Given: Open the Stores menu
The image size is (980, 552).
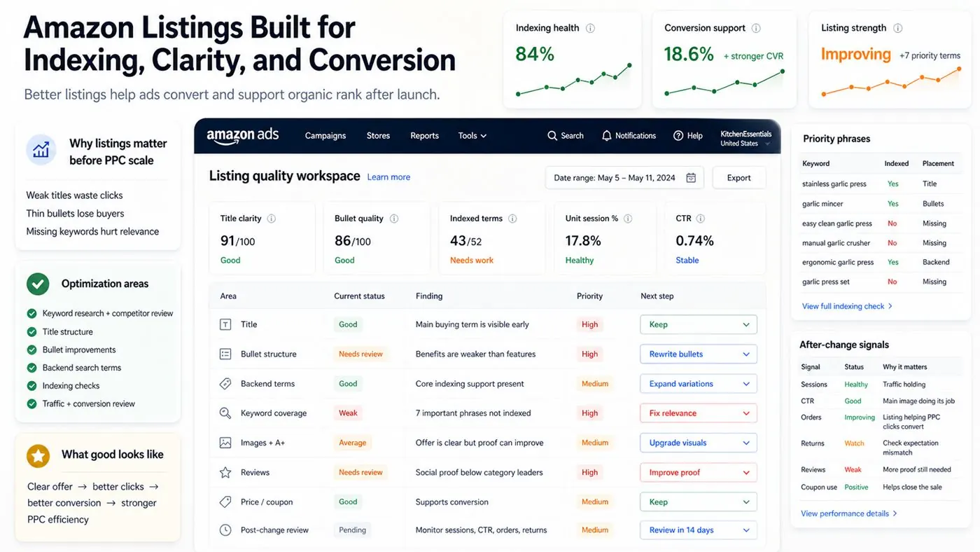Looking at the screenshot, I should (x=378, y=136).
